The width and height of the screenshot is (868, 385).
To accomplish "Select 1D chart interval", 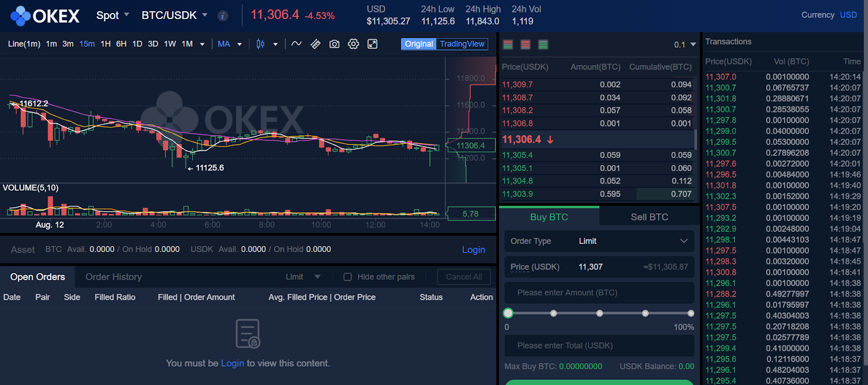I will 137,44.
